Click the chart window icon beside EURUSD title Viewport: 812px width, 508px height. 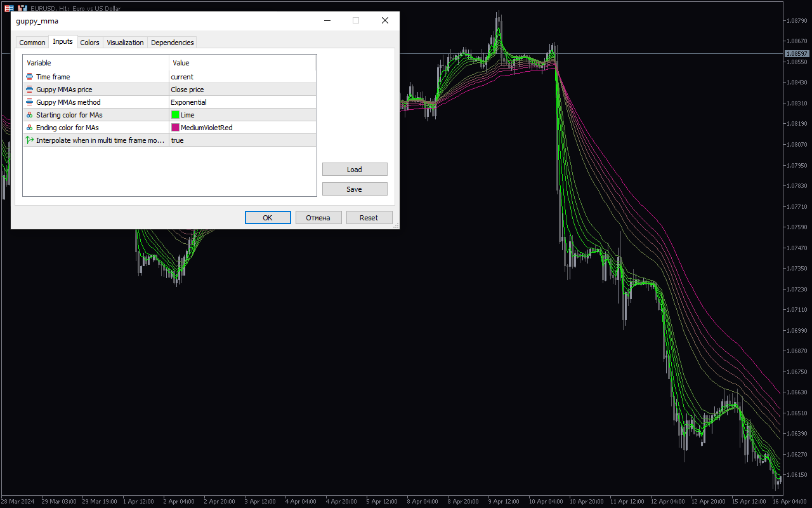point(22,8)
